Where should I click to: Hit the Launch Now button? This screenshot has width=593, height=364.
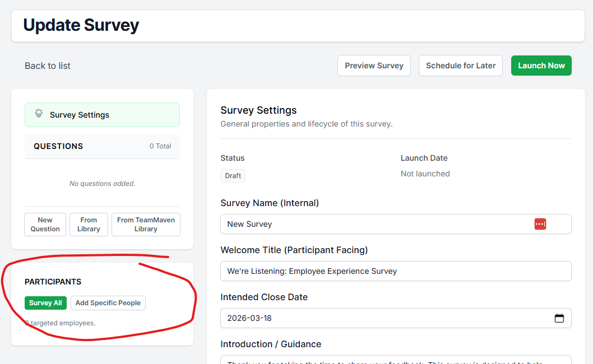coord(541,66)
